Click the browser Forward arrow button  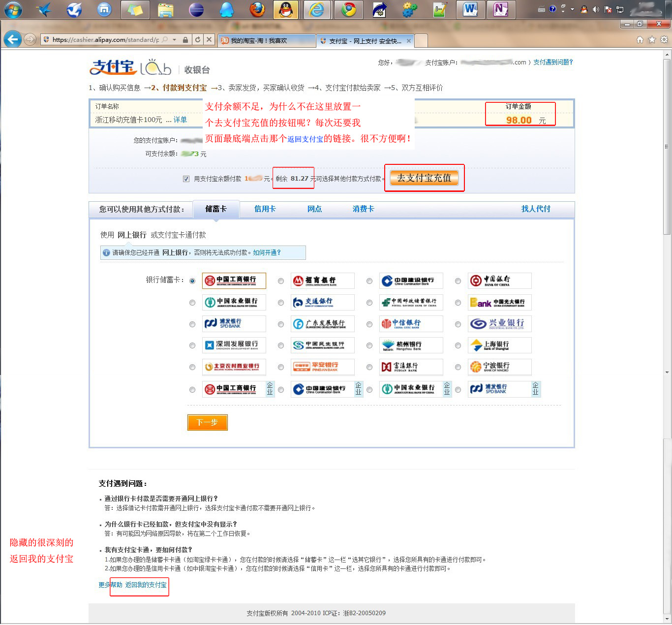click(30, 39)
